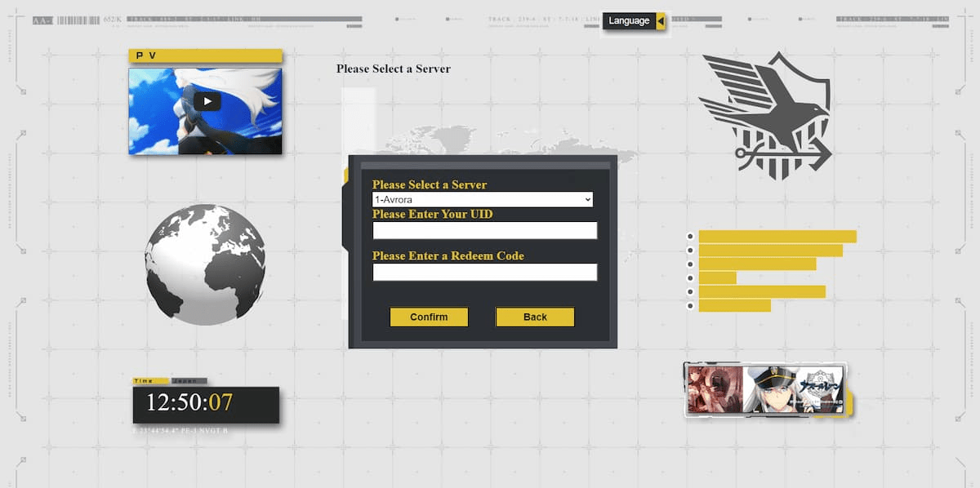Select the yellow Time tab above clock
The image size is (980, 488).
coord(150,381)
